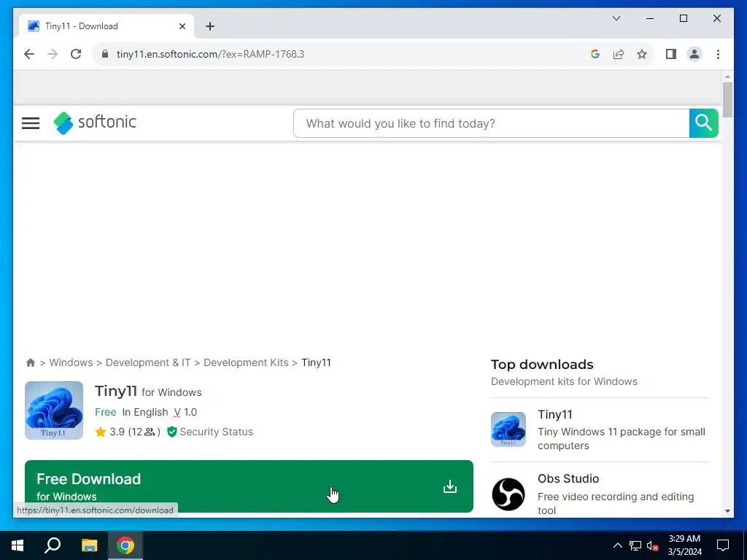Open a new browser tab
The height and width of the screenshot is (560, 747).
point(210,26)
